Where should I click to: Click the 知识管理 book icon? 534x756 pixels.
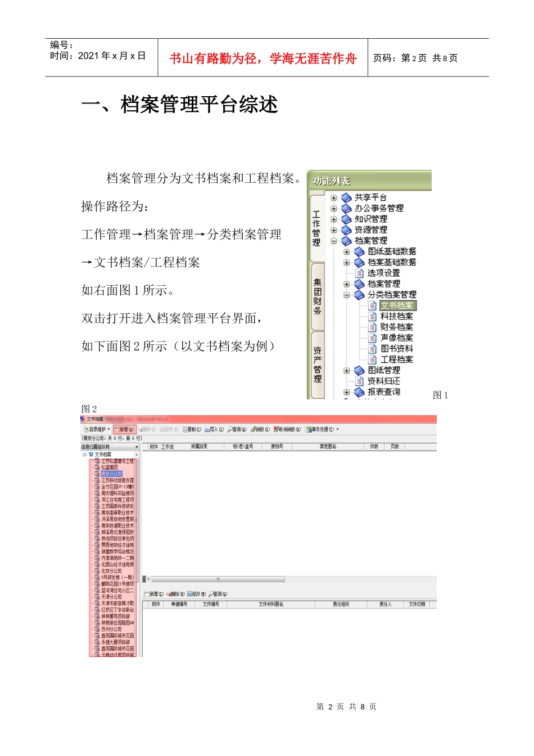click(347, 219)
